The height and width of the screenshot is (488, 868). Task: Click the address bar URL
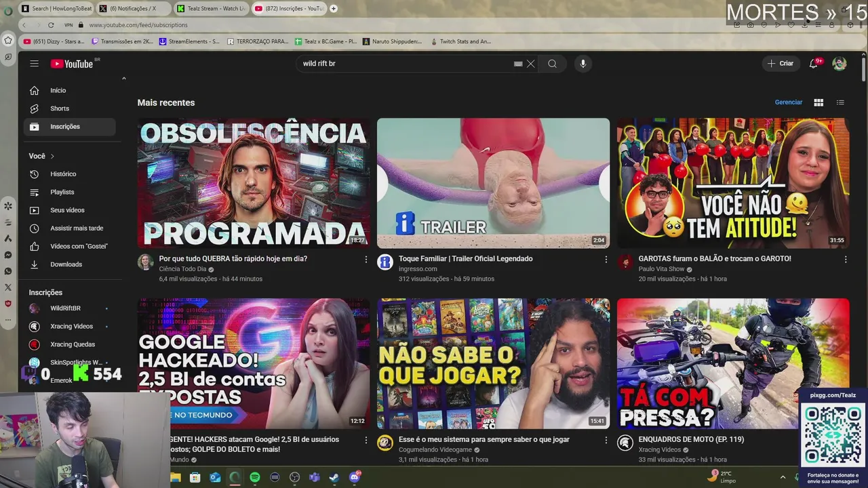tap(138, 25)
